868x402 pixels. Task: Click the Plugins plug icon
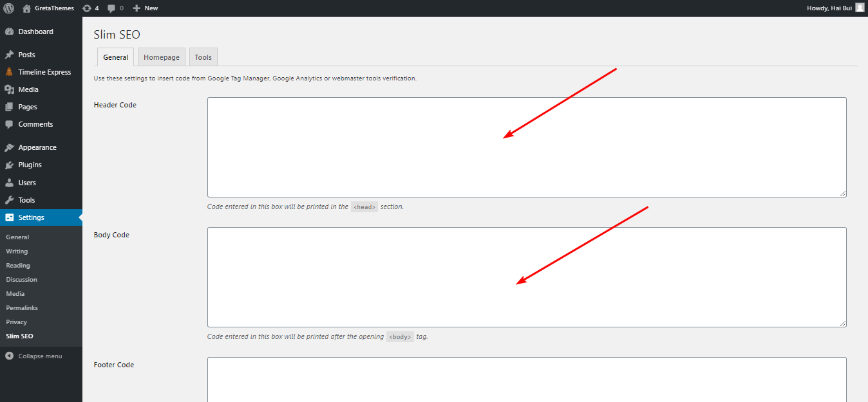(10, 165)
